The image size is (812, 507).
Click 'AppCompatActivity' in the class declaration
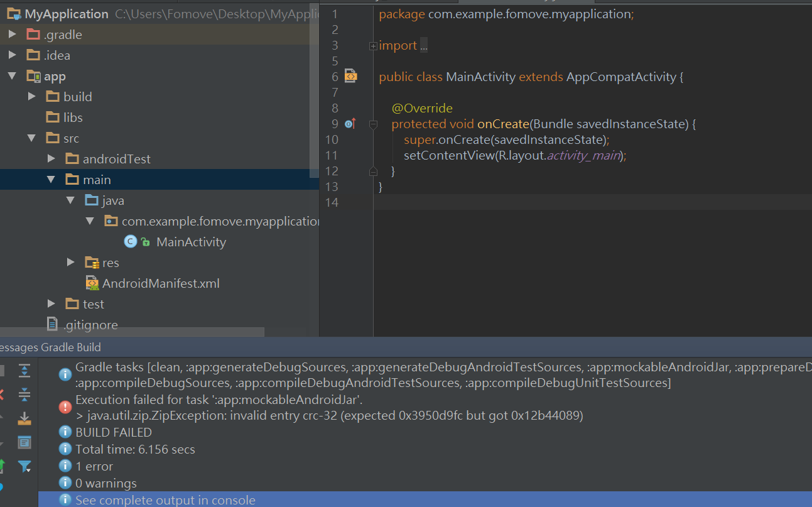pyautogui.click(x=621, y=77)
